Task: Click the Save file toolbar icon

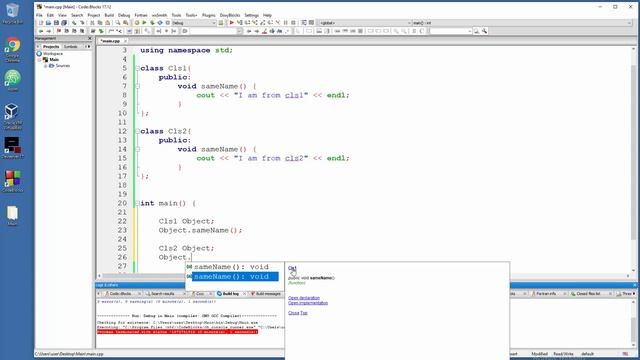Action: pyautogui.click(x=56, y=23)
